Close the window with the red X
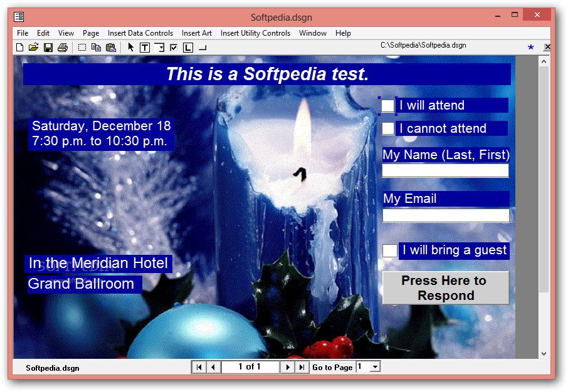The width and height of the screenshot is (568, 392). pos(537,15)
